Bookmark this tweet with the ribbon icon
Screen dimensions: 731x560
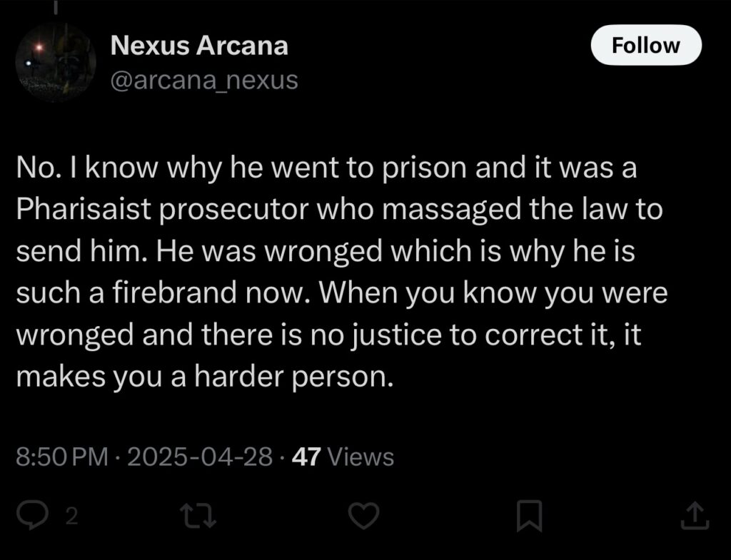[x=529, y=516]
